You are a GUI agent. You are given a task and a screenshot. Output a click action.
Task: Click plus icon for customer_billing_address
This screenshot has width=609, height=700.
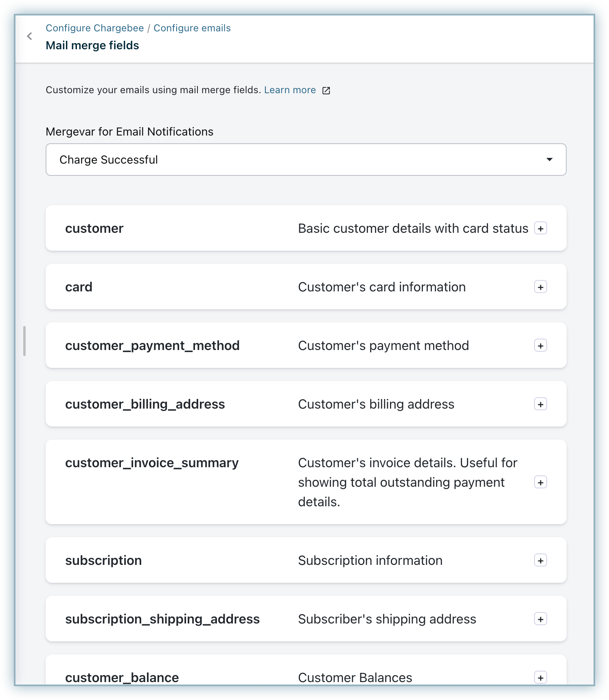point(541,404)
